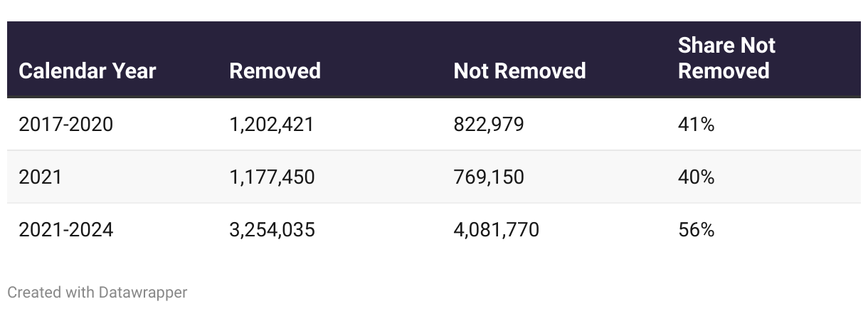Open the Created with Datawrapper link
Viewport: 868px width, 309px height.
click(x=97, y=292)
